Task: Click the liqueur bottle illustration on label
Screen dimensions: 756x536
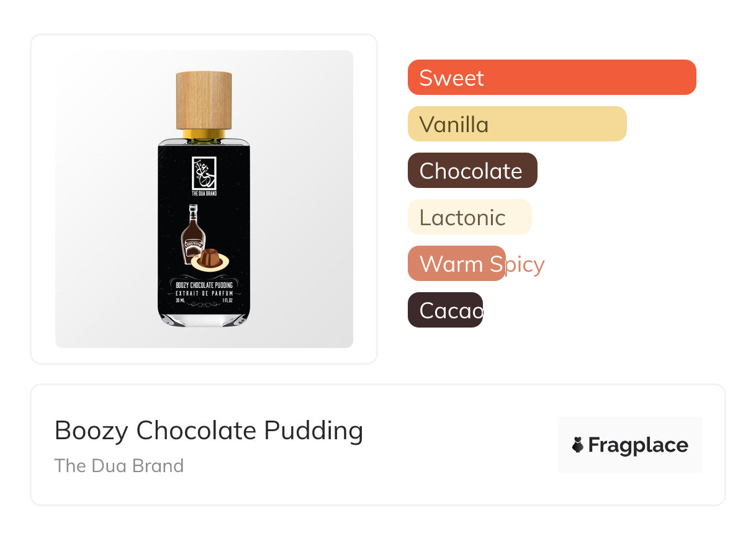Action: click(x=192, y=234)
